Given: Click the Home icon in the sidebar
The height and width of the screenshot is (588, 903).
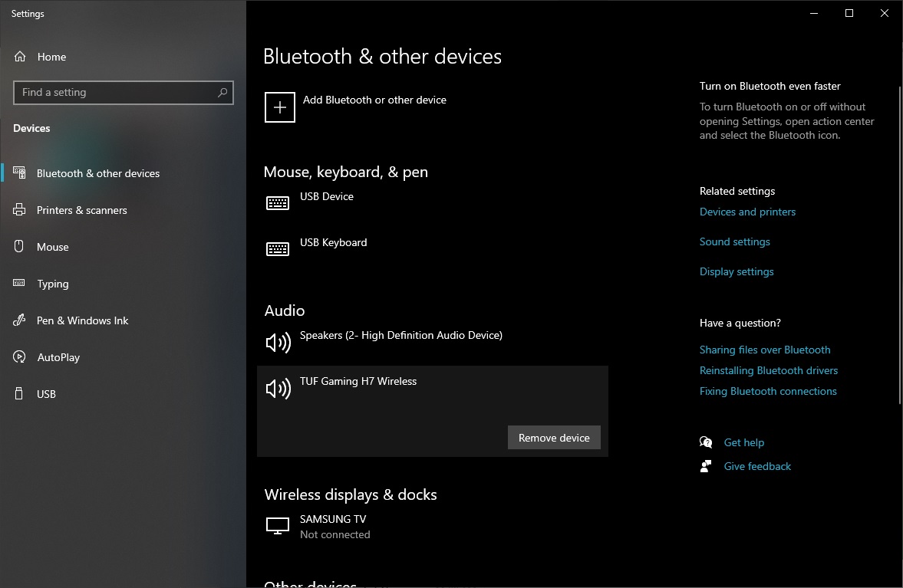Looking at the screenshot, I should pyautogui.click(x=20, y=57).
